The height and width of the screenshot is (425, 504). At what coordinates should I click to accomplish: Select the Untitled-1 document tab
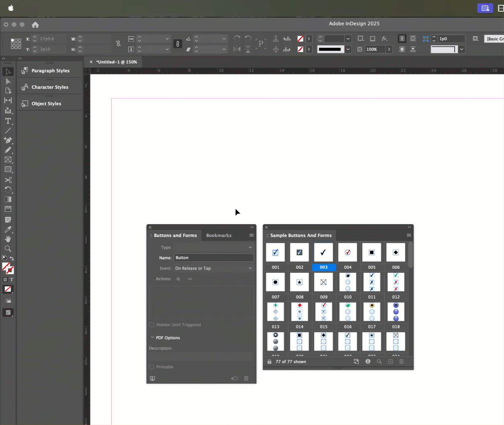click(117, 62)
